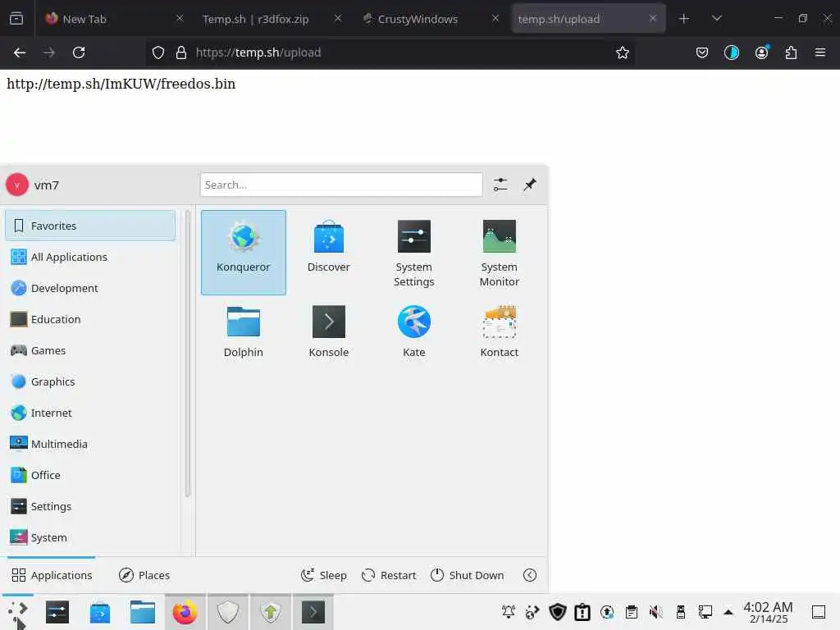Open Education category
The height and width of the screenshot is (630, 840).
tap(90, 319)
